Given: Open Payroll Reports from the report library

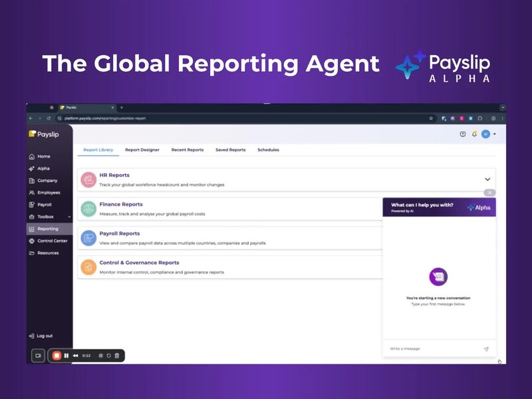Looking at the screenshot, I should [x=120, y=233].
